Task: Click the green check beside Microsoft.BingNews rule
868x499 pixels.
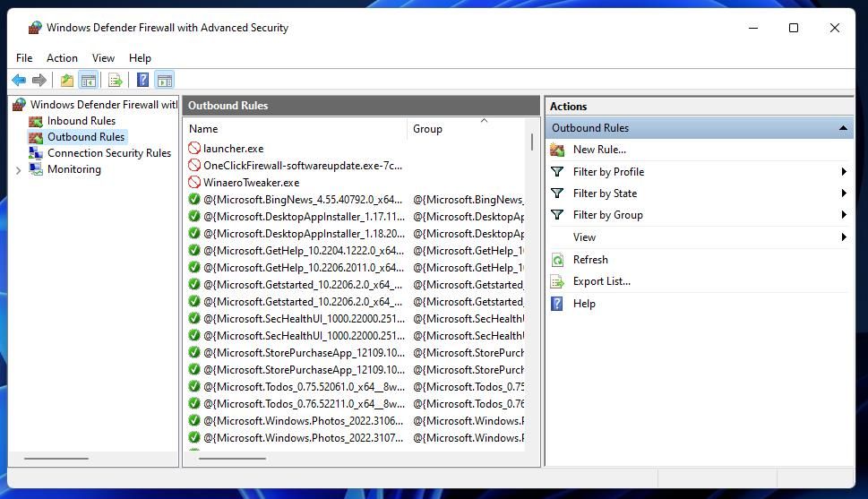Action: (194, 199)
